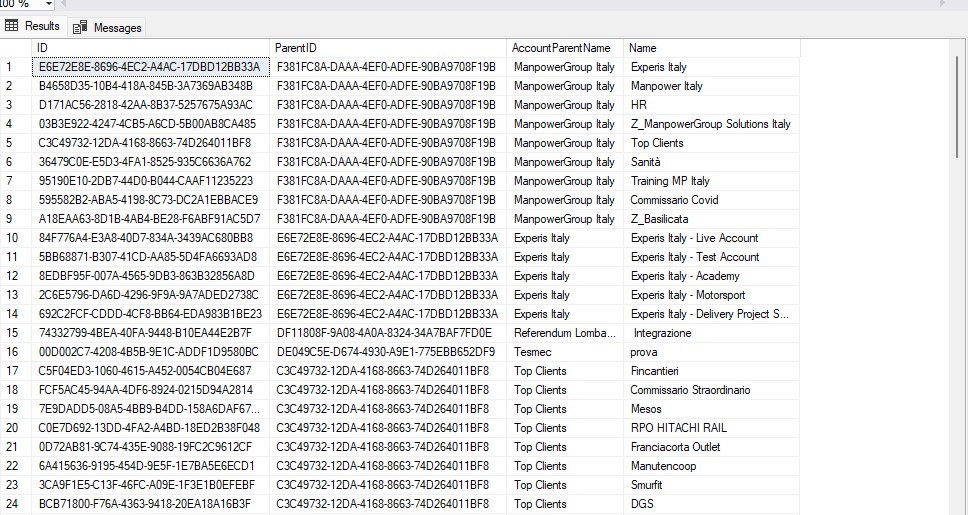Screen dimensions: 968x515
Task: Click Name cell Experis Italy - Live Account
Action: [712, 238]
